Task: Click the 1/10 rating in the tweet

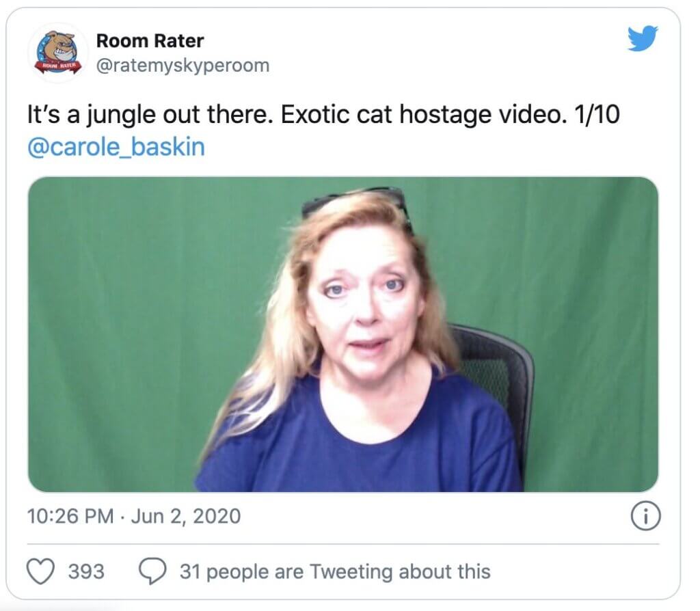Action: pos(597,114)
